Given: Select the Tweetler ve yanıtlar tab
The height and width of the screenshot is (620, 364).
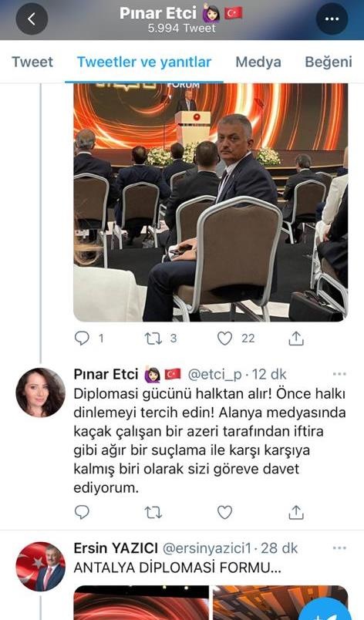Looking at the screenshot, I should [x=144, y=62].
